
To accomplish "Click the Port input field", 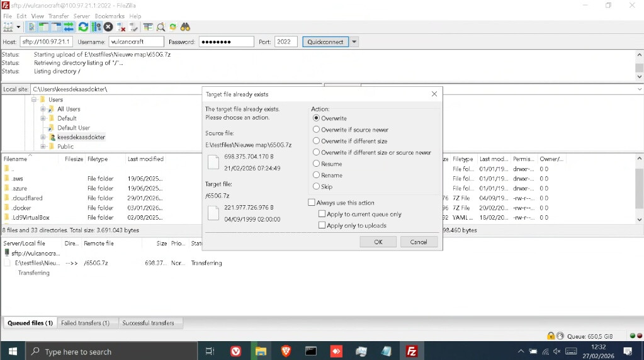I will click(x=286, y=42).
